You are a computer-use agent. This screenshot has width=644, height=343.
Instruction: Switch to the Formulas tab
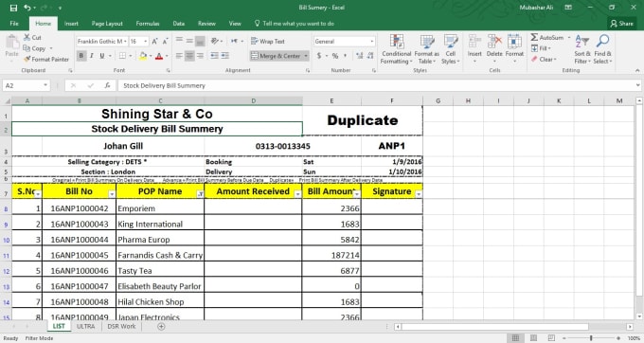(148, 24)
